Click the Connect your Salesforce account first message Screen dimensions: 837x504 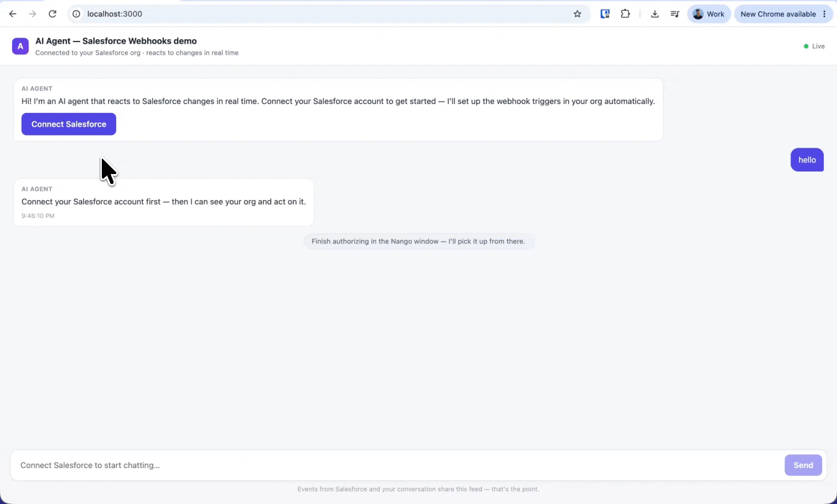click(x=163, y=202)
